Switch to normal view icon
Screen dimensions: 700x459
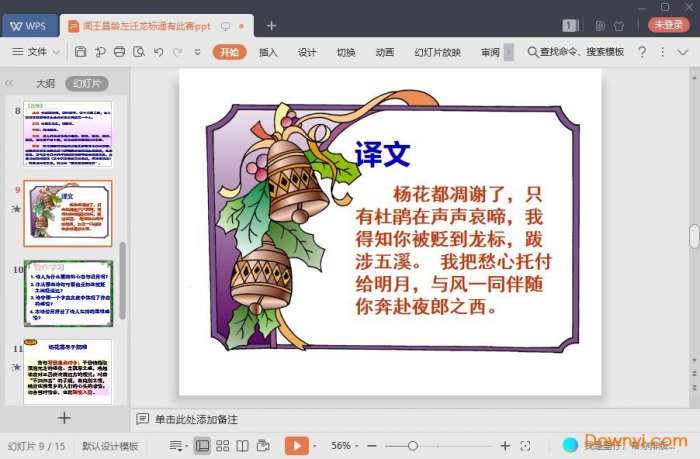pos(202,446)
